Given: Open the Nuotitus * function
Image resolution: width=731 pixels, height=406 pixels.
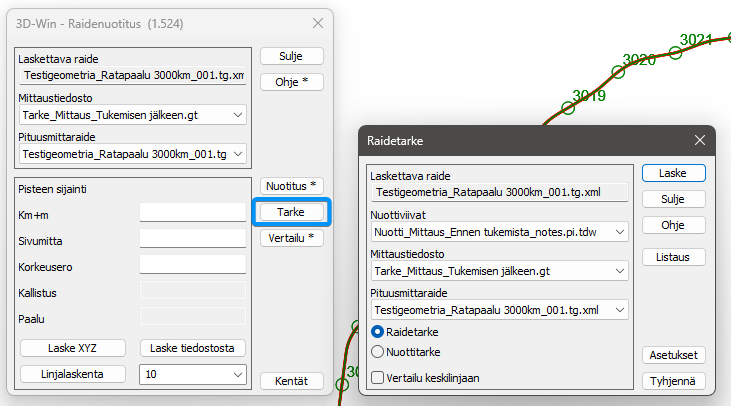Looking at the screenshot, I should (x=291, y=186).
